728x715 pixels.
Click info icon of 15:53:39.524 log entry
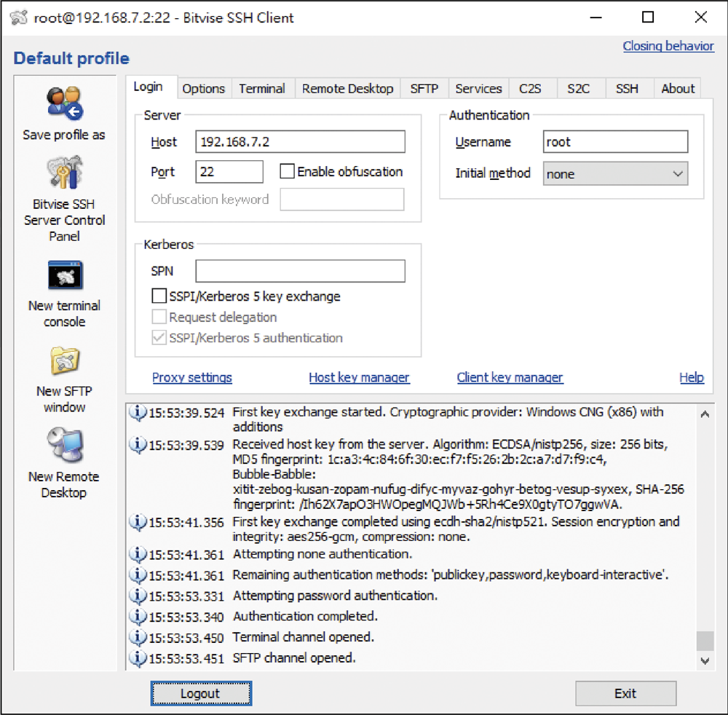click(138, 412)
